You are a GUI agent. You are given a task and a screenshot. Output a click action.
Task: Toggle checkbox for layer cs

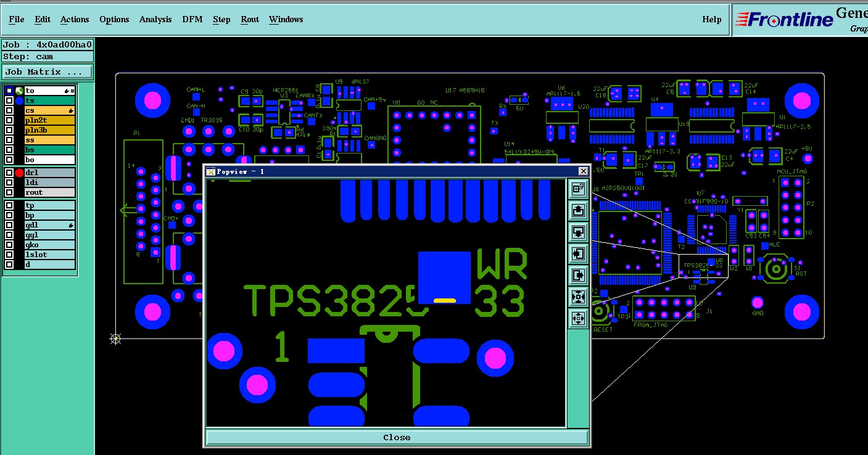[9, 110]
